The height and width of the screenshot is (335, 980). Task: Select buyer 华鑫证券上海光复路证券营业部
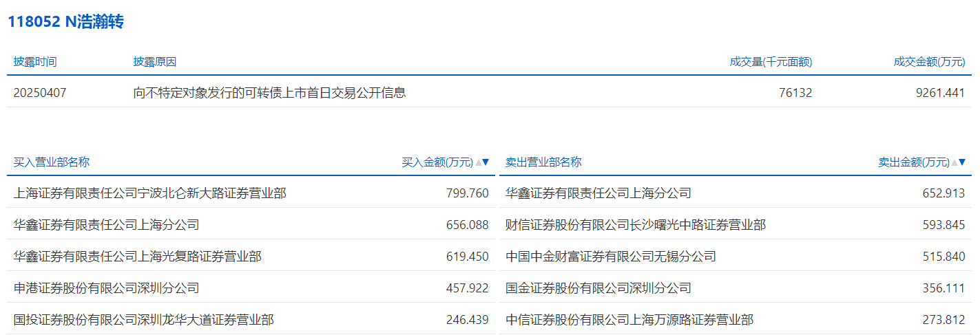[x=137, y=257]
